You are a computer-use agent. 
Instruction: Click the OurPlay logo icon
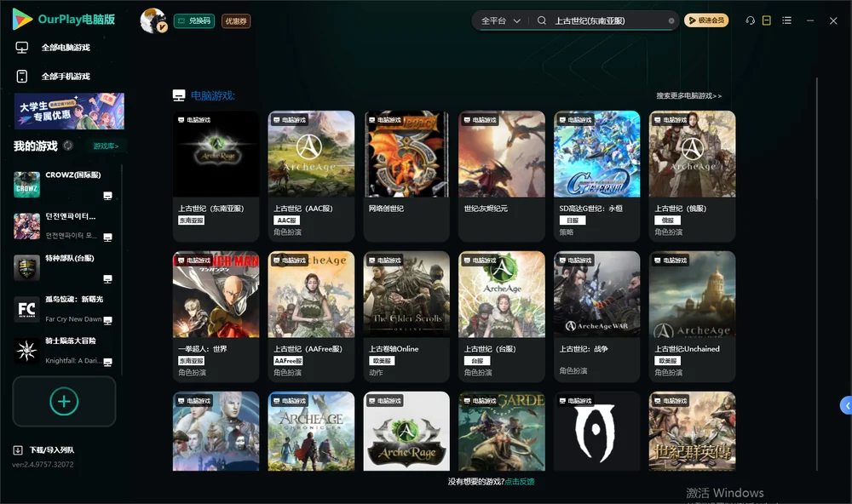[22, 19]
